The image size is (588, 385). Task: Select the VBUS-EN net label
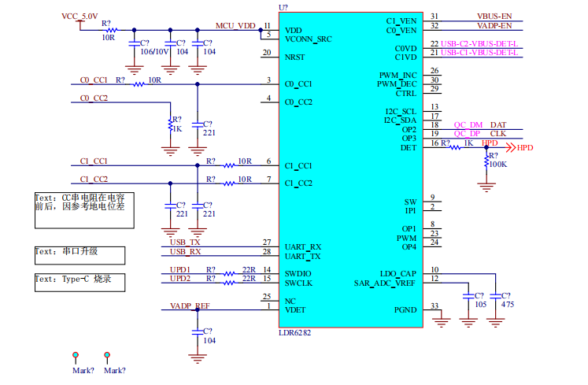pyautogui.click(x=494, y=16)
